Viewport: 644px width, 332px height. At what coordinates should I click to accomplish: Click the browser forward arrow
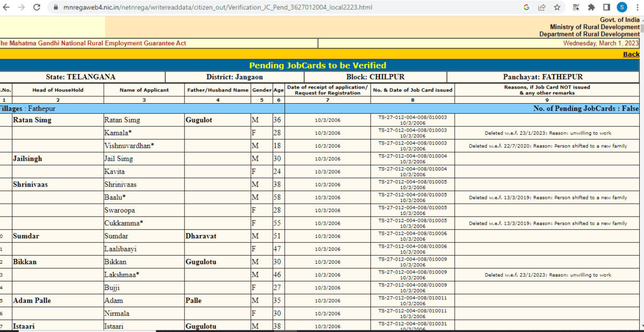(x=21, y=7)
